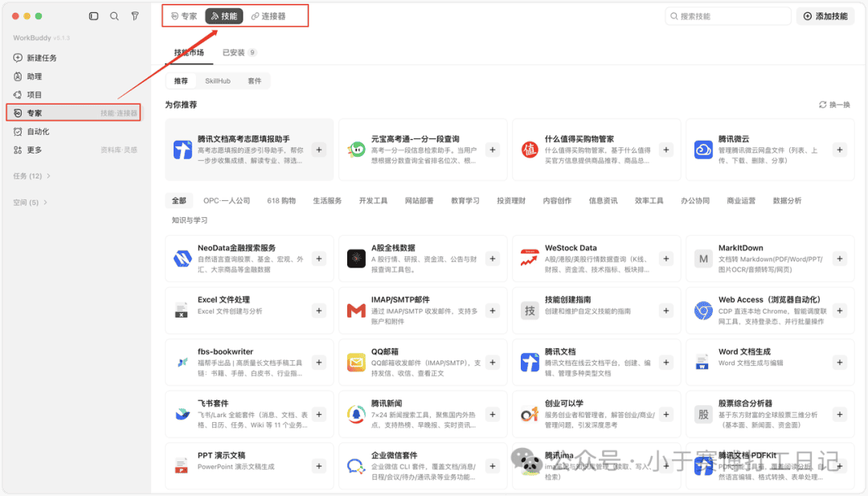Screen dimensions: 868x496
Task: Switch to the 专家 top tab
Action: 184,16
